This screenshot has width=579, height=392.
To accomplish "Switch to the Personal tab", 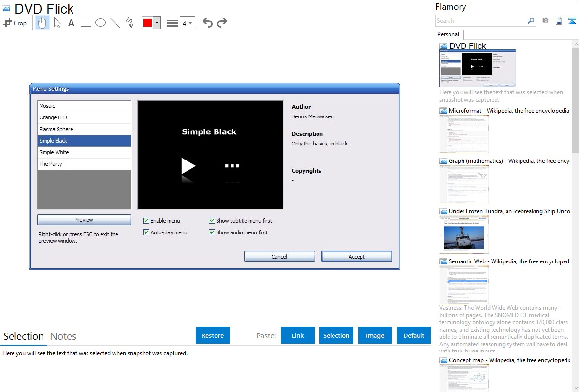I will tap(449, 34).
